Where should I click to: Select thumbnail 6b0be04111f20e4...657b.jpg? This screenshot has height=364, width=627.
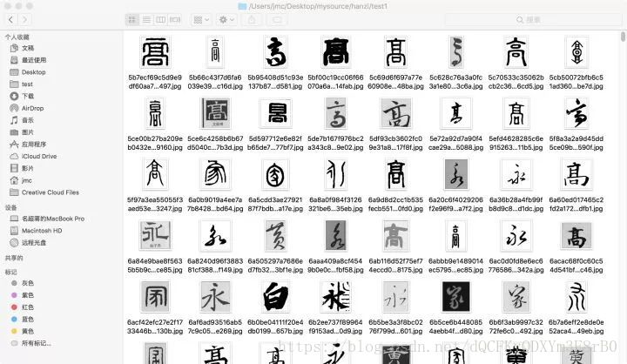(x=275, y=297)
